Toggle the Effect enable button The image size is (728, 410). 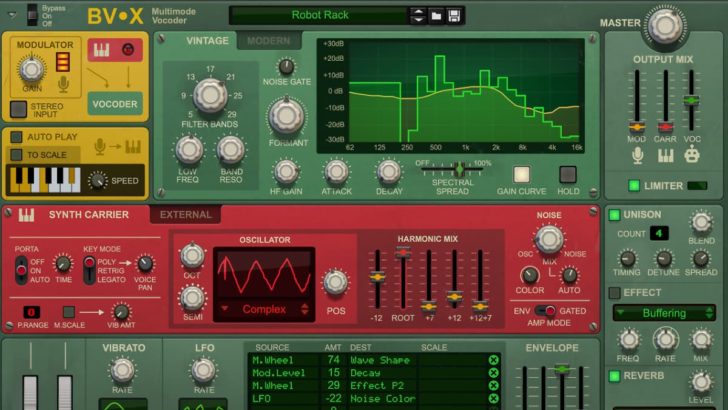614,293
